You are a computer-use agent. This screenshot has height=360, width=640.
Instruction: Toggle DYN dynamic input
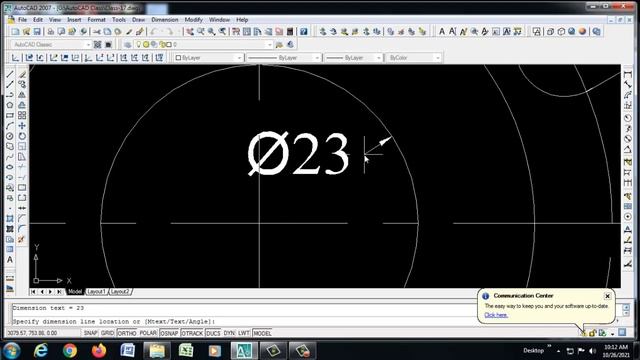(229, 333)
